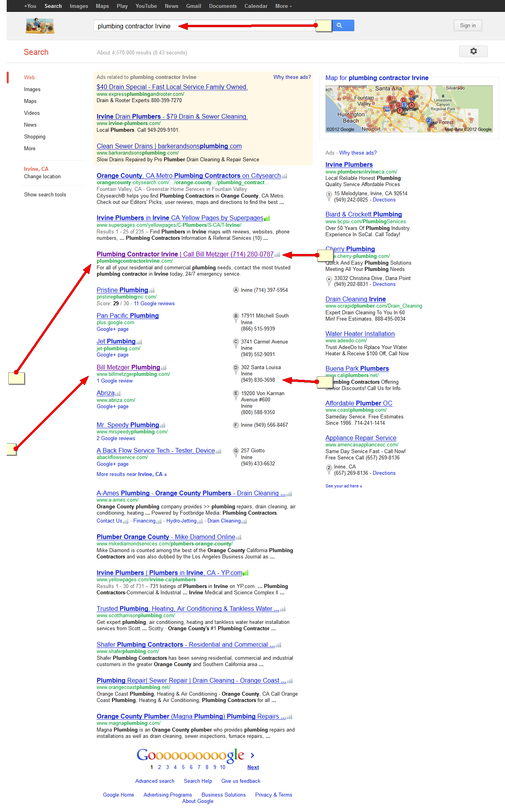This screenshot has height=812, width=505.
Task: Open the Pan Pacific Plumbing listing
Action: click(127, 316)
